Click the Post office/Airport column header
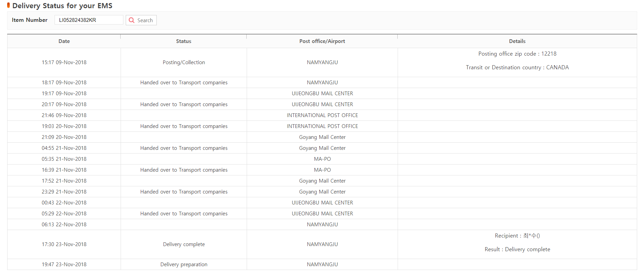 pos(322,41)
